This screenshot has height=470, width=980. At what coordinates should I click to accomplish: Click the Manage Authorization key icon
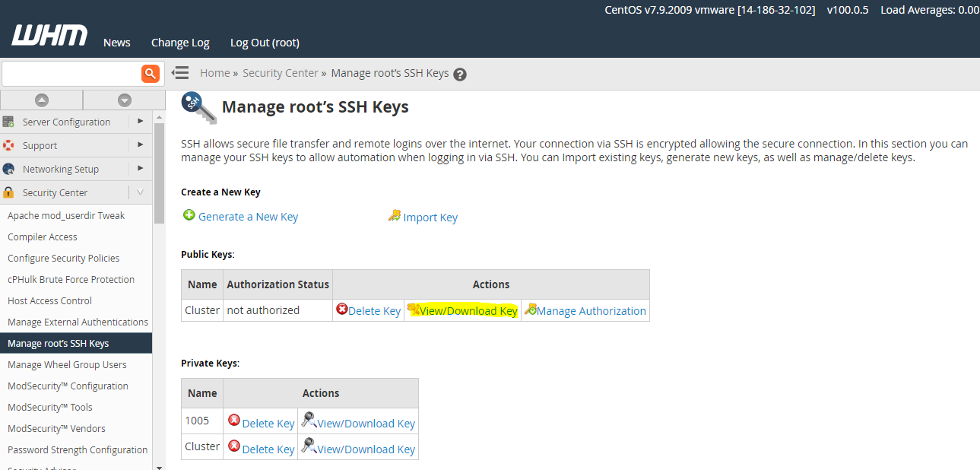pyautogui.click(x=531, y=310)
